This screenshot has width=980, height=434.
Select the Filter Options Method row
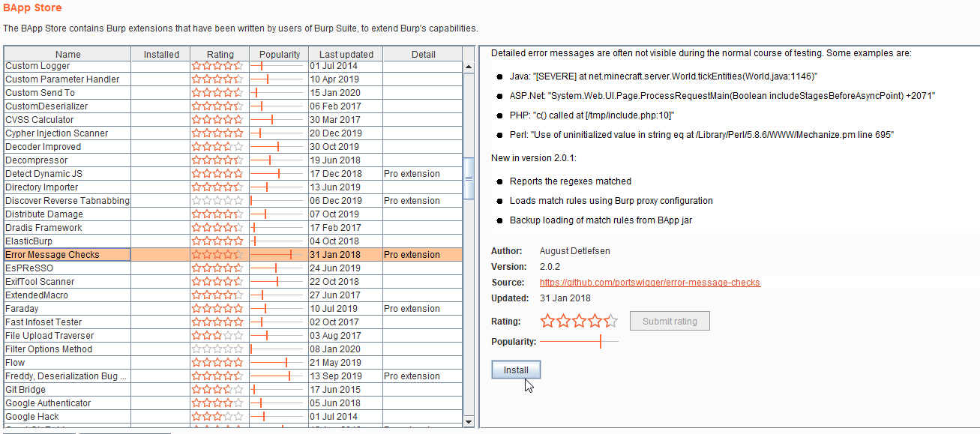(233, 349)
